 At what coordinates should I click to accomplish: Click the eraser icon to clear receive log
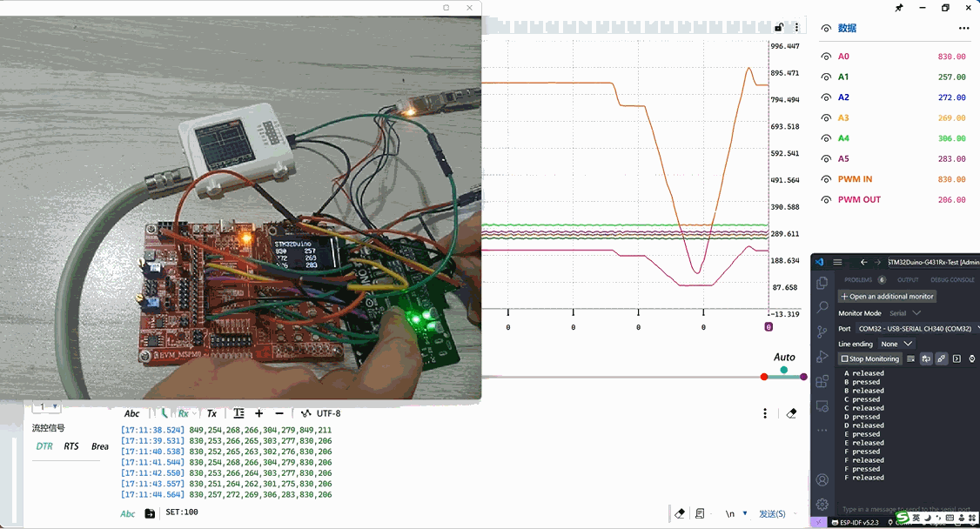[x=791, y=414]
